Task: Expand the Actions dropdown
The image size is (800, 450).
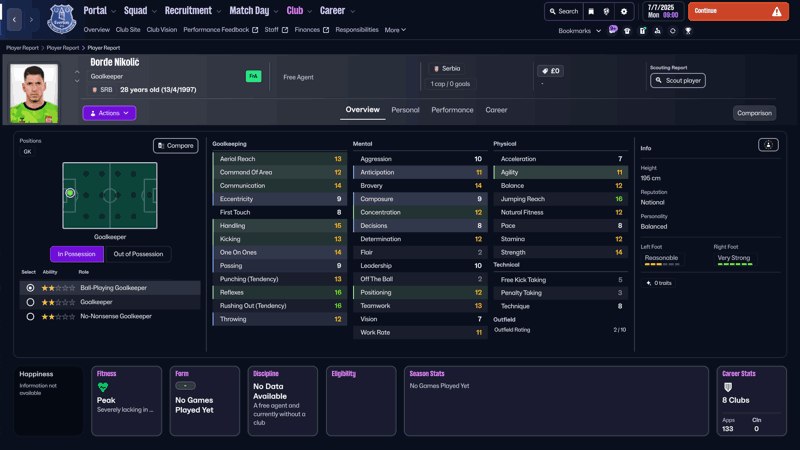Action: 109,113
